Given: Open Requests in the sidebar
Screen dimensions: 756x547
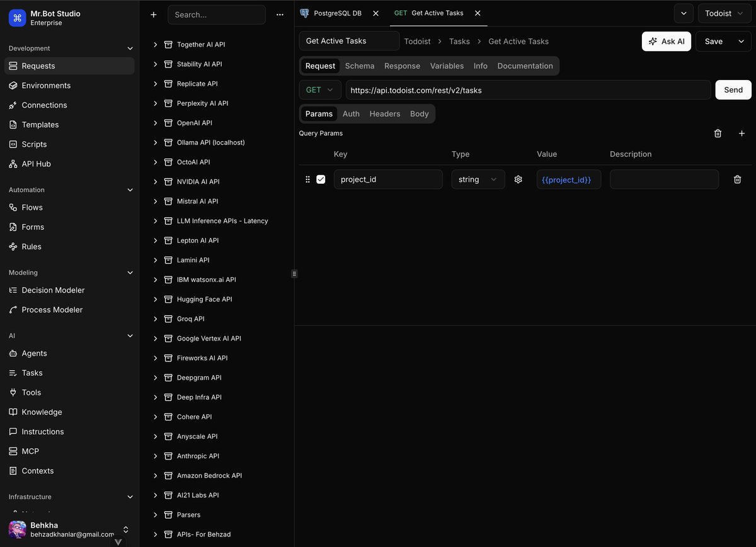Looking at the screenshot, I should 69,66.
